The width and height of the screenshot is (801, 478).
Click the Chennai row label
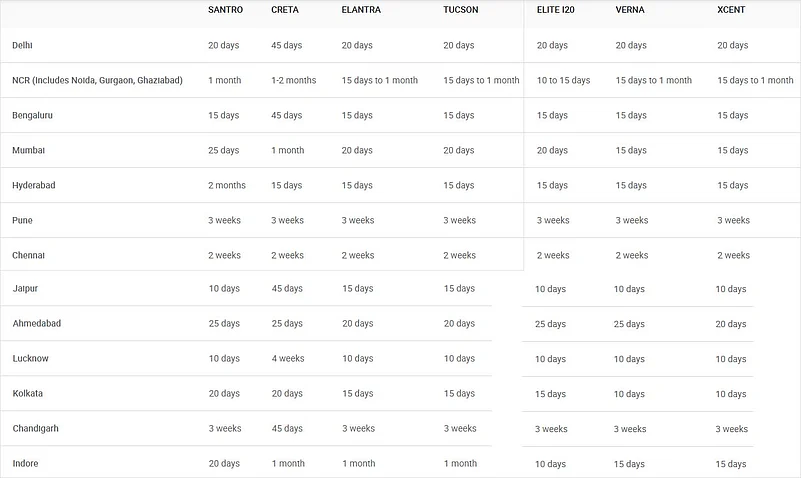click(28, 255)
